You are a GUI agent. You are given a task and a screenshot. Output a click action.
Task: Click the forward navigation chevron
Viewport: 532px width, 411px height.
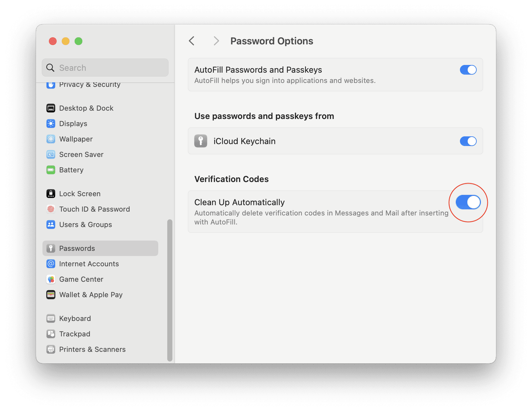tap(216, 41)
